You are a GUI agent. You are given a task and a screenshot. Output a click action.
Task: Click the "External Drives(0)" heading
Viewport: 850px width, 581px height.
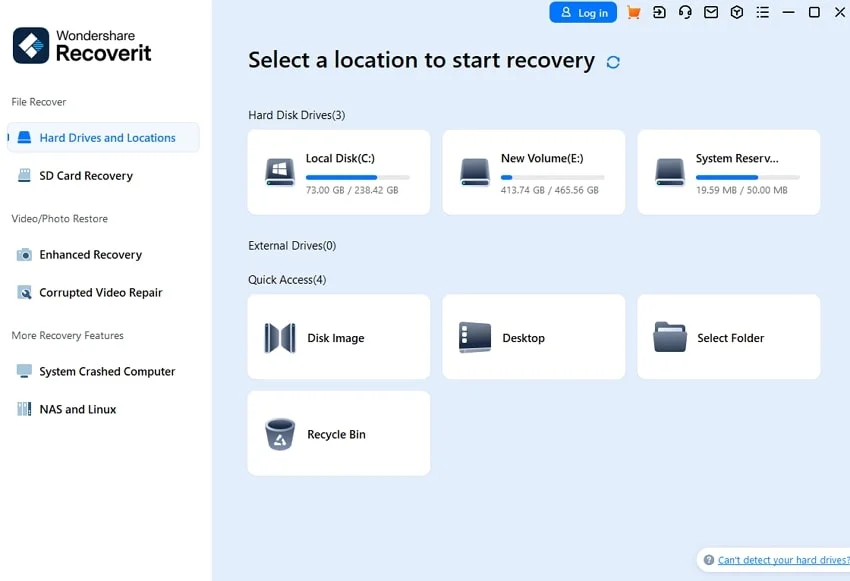click(x=292, y=246)
